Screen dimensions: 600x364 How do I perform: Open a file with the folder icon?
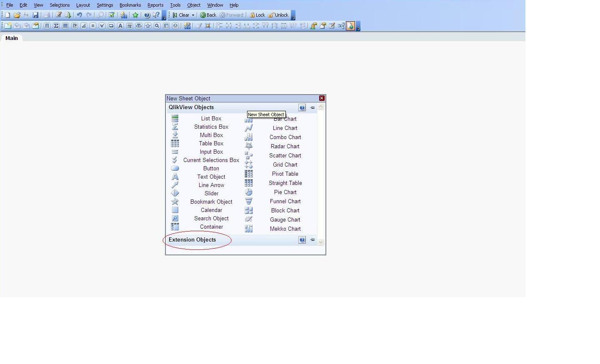pos(17,15)
